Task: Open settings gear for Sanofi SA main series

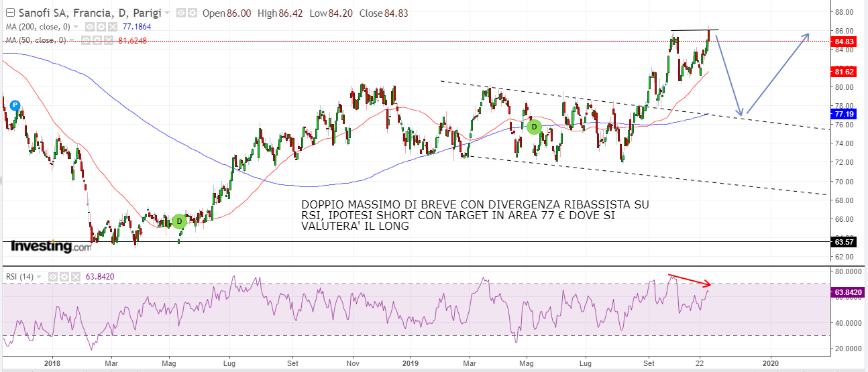Action: (193, 13)
